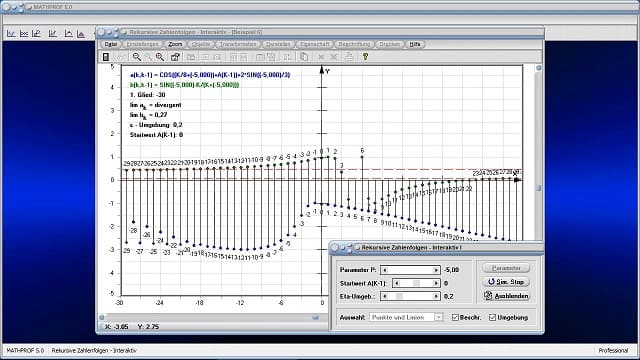The image size is (640, 360).
Task: Click the first graph icon in MATHPROF main toolbar
Action: (11, 33)
